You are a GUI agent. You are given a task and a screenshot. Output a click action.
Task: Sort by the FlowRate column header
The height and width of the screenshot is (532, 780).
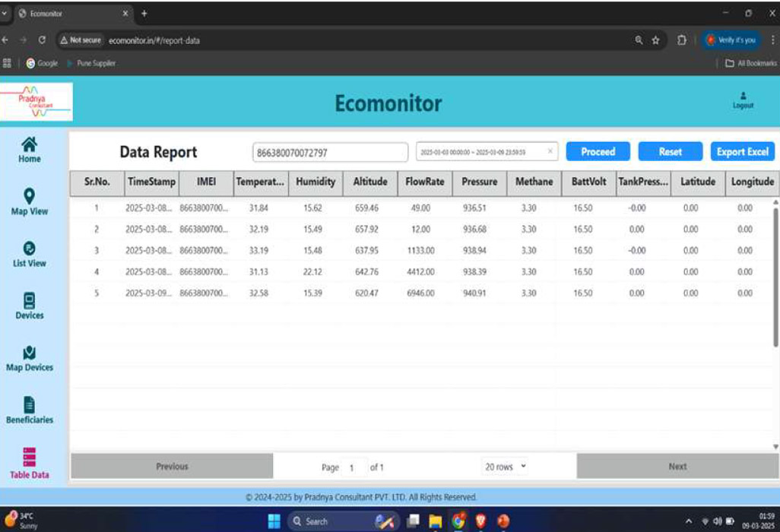pos(425,182)
